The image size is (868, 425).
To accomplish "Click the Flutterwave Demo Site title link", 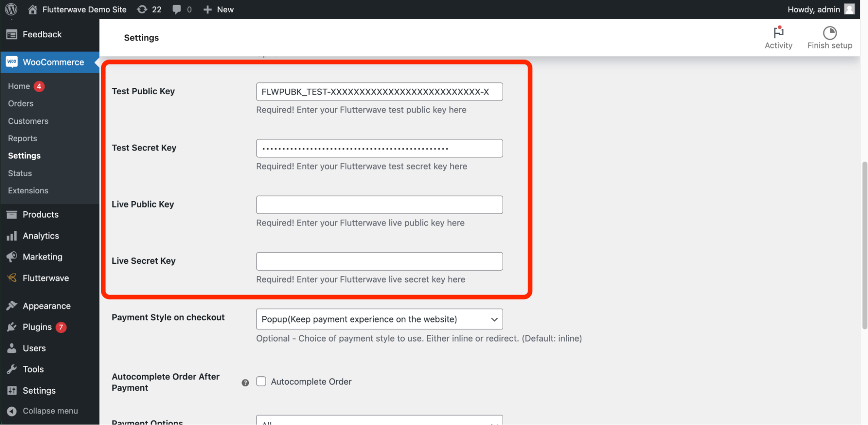I will 84,9.
